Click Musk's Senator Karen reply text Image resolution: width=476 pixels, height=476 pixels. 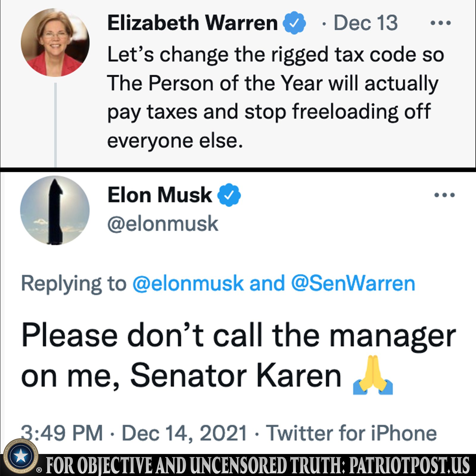pos(238,356)
